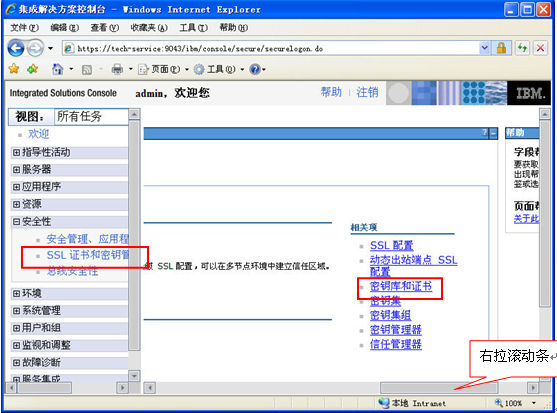Click the Print icon in the toolbar
This screenshot has width=557, height=413.
pos(117,69)
